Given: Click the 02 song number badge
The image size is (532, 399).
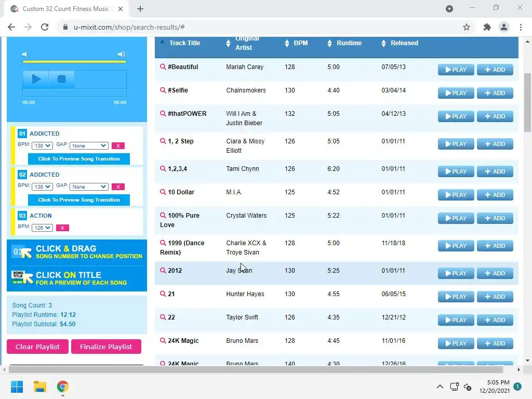Looking at the screenshot, I should 22,175.
